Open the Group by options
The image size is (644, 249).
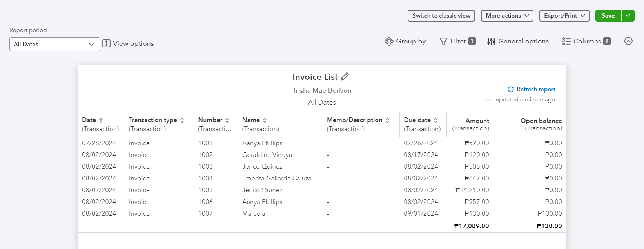[x=405, y=41]
